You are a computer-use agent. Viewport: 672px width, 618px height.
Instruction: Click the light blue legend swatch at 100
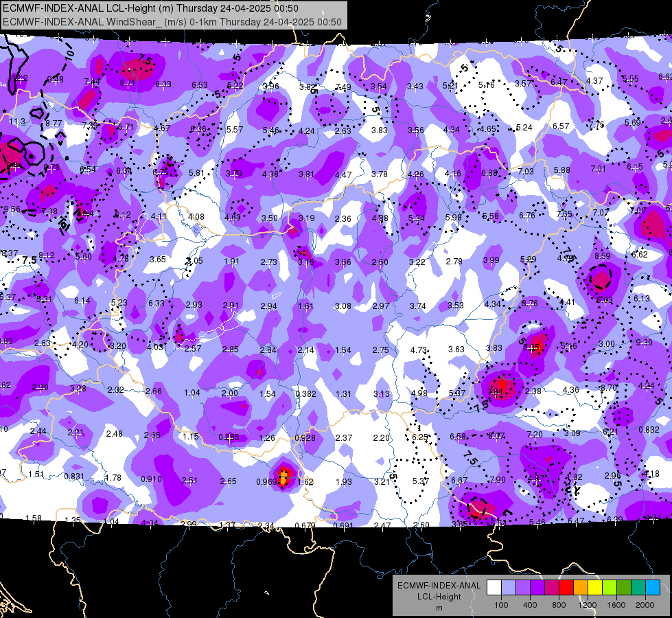(509, 588)
